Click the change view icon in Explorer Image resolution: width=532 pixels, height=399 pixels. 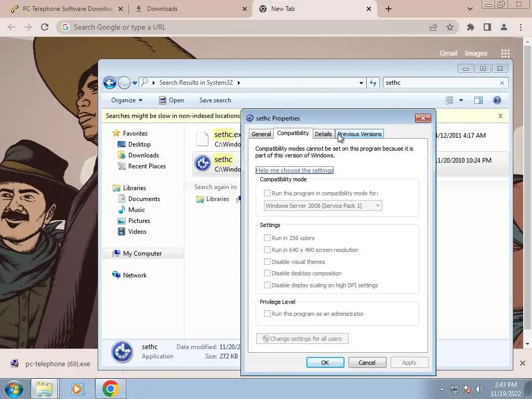[449, 100]
